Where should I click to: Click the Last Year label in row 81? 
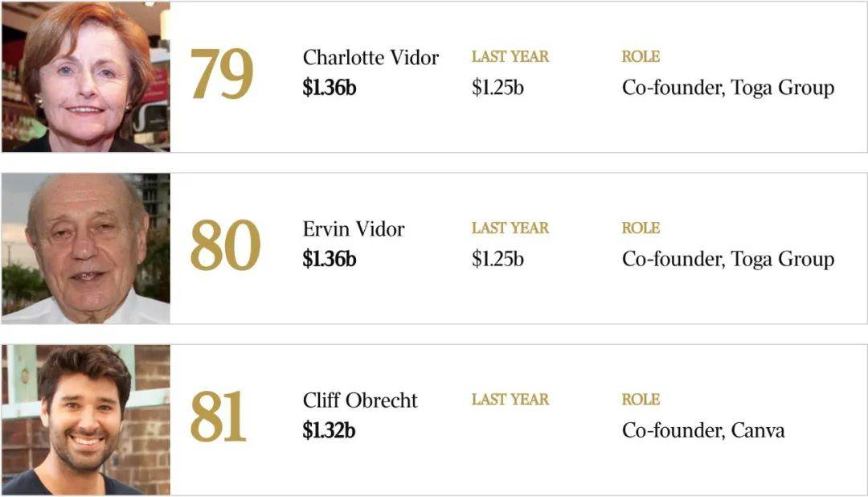click(x=510, y=400)
